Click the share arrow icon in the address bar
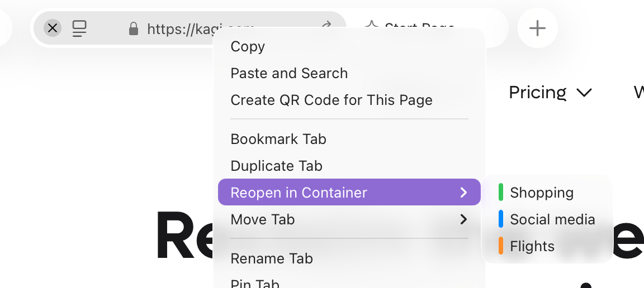The width and height of the screenshot is (644, 288). 327,26
